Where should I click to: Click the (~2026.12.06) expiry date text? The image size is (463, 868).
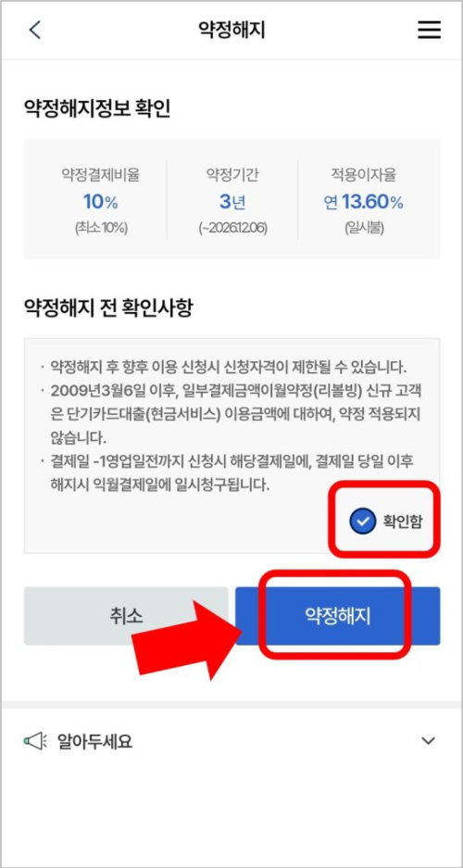coord(232,228)
